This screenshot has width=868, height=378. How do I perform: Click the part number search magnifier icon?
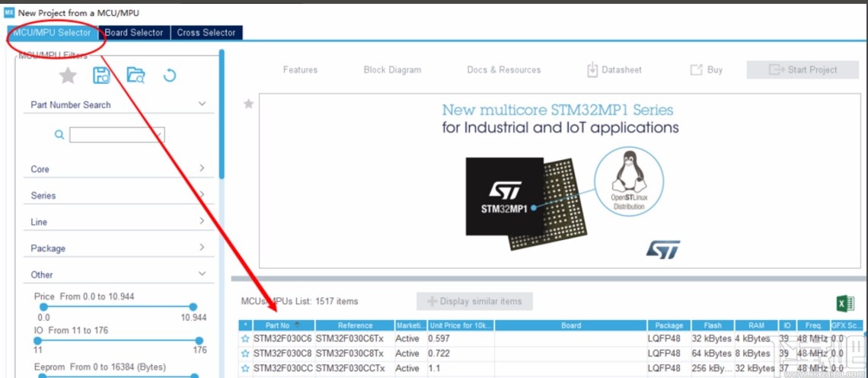pos(59,135)
